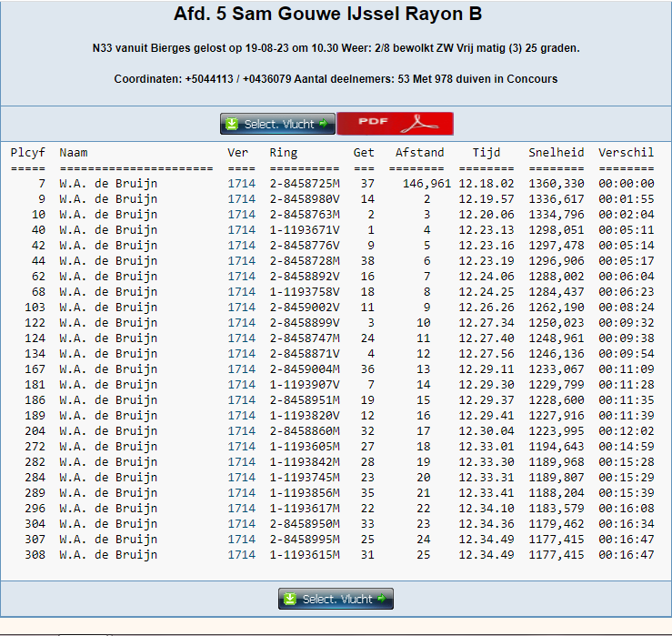
Task: Open Ver link 1714 in row Plcyf 42
Action: pos(241,246)
